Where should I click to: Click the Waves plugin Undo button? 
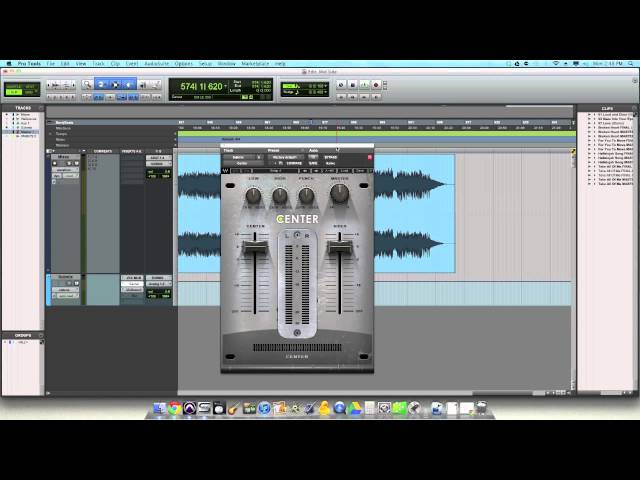pyautogui.click(x=236, y=171)
